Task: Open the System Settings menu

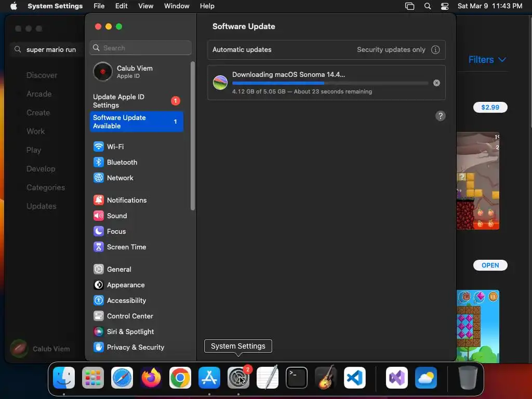Action: [x=55, y=6]
